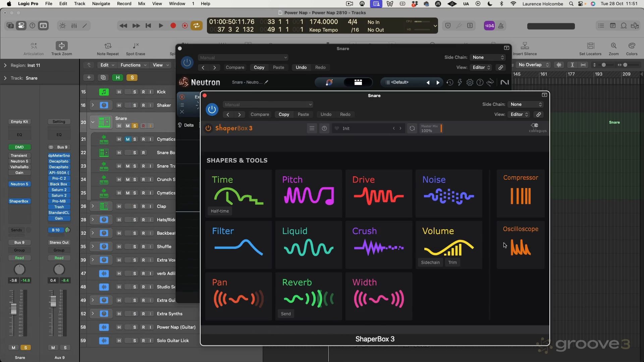Click the Half-time preset button

coord(220,211)
